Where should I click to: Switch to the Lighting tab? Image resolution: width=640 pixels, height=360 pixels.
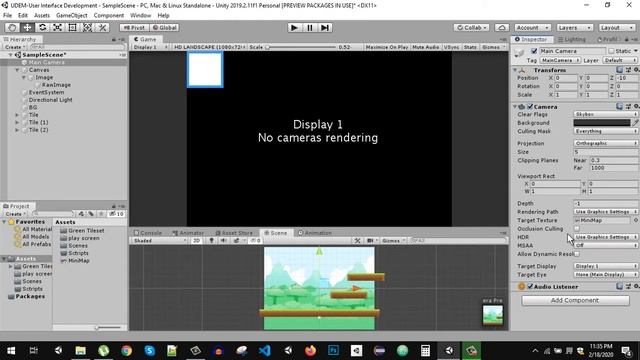pos(571,39)
